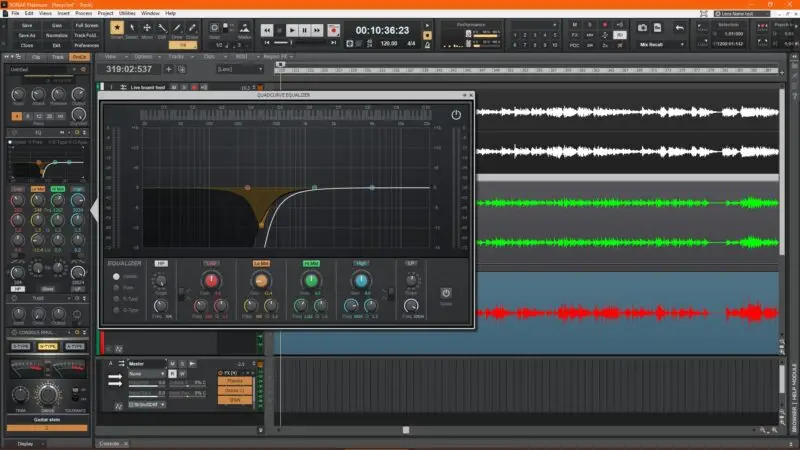Viewport: 800px width, 450px height.
Task: Switch to the ProCh inspector tab
Action: click(81, 57)
